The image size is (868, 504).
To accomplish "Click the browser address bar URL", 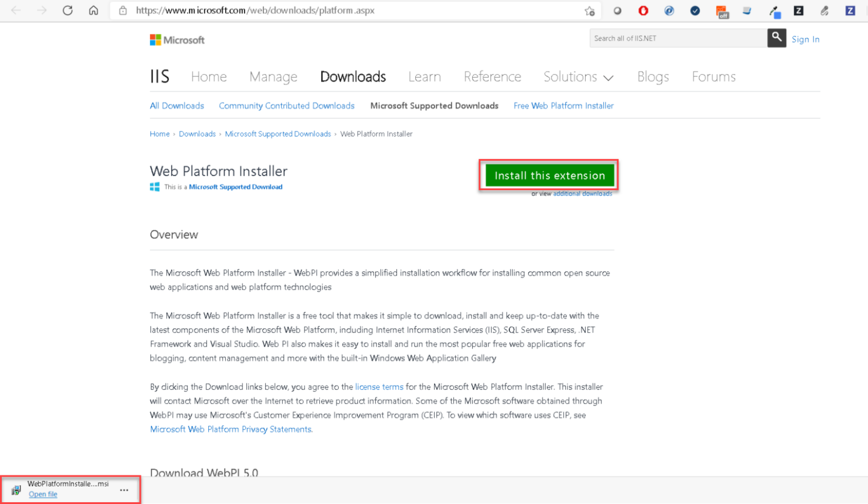I will click(256, 10).
